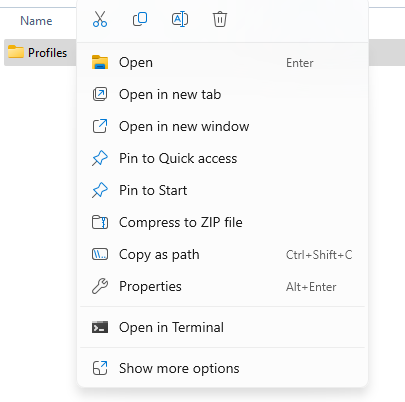Click the Rename icon in the context menu
Screen dimensions: 405x402
[x=180, y=19]
